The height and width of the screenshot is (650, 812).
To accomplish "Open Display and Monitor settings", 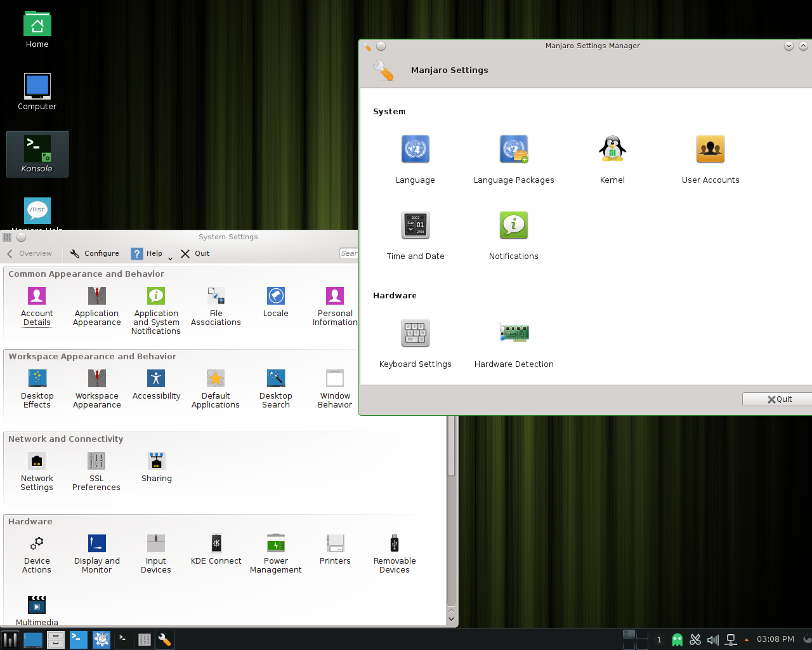I will (x=97, y=554).
